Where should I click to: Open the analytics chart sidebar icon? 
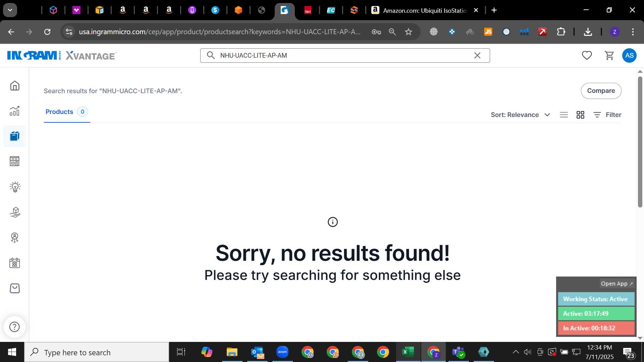click(x=14, y=111)
